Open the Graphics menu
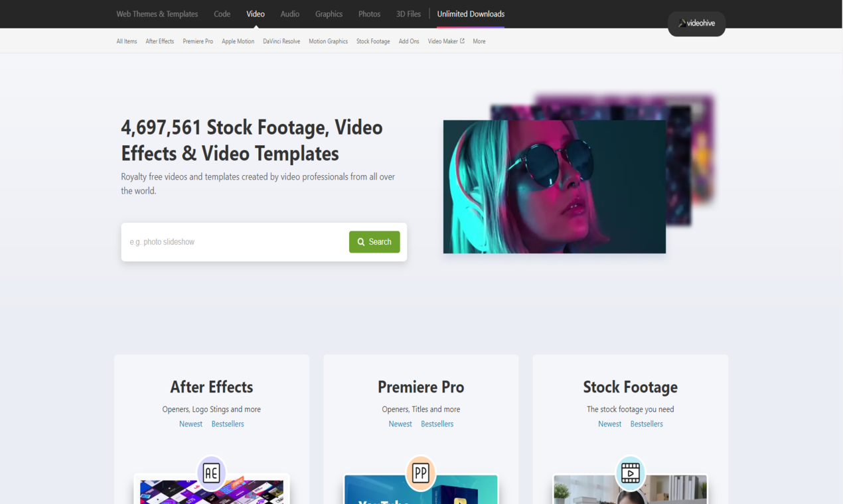 329,14
